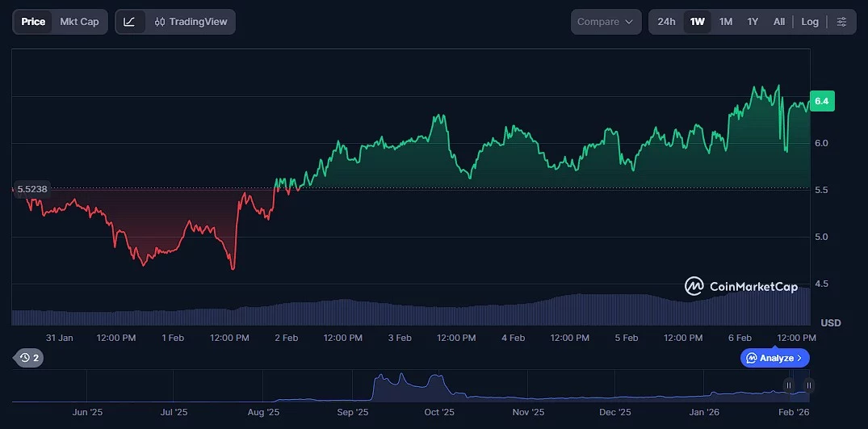Click the right range slider handle

(808, 385)
